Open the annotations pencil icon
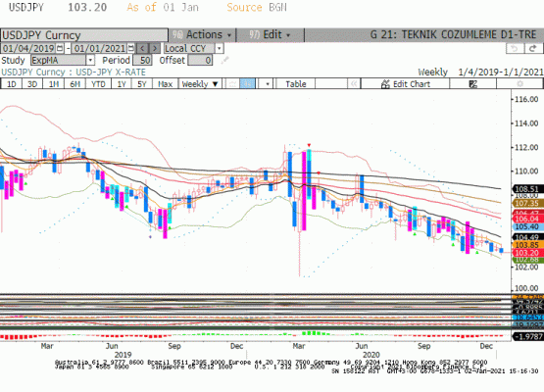This screenshot has height=392, width=544. pyautogui.click(x=473, y=84)
